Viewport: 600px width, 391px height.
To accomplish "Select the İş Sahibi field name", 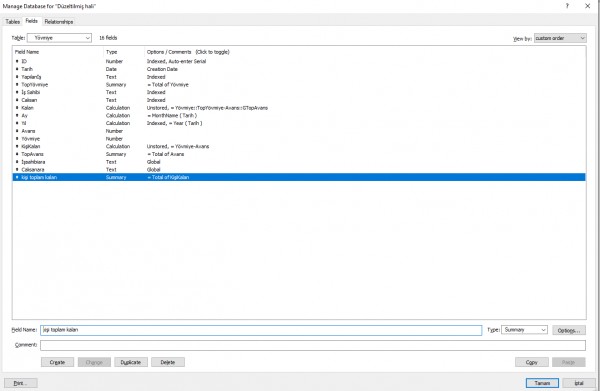I will [x=31, y=92].
